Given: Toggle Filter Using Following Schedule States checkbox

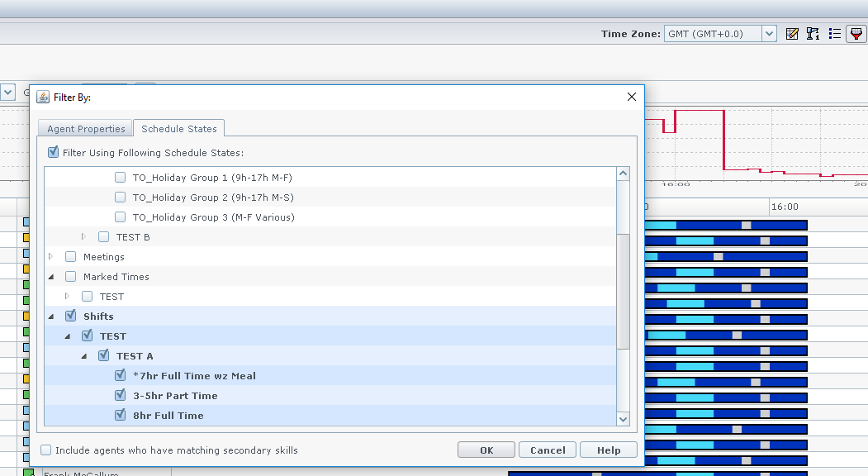Looking at the screenshot, I should [x=53, y=152].
